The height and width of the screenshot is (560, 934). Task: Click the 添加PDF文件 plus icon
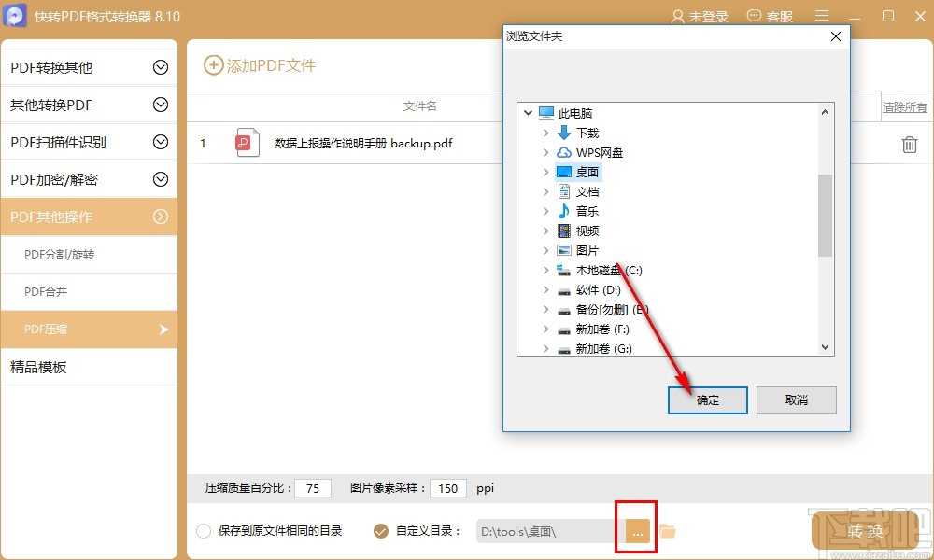coord(213,65)
